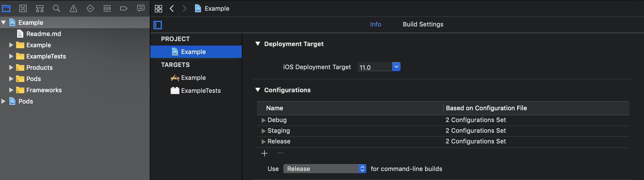The image size is (644, 180).
Task: Click the related items grid icon
Action: [158, 8]
